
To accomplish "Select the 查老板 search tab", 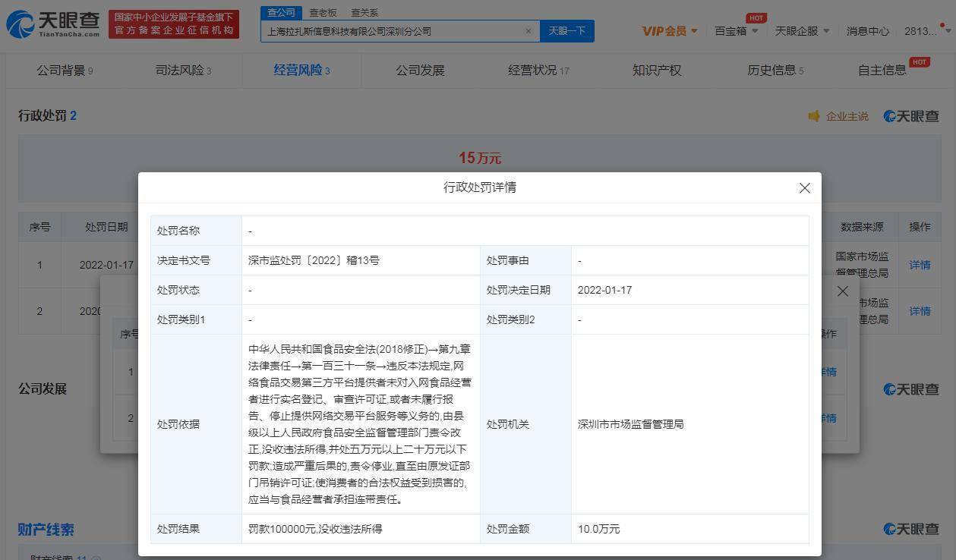I will (323, 13).
